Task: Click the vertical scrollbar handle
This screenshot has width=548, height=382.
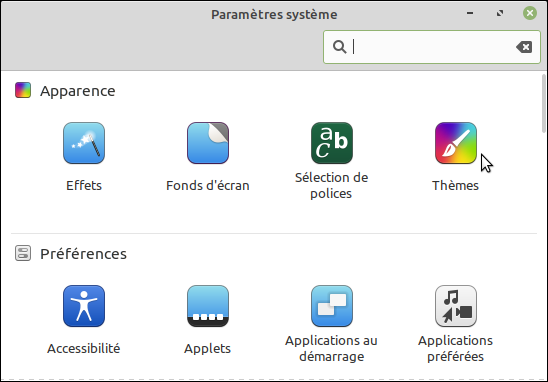Action: tap(544, 103)
